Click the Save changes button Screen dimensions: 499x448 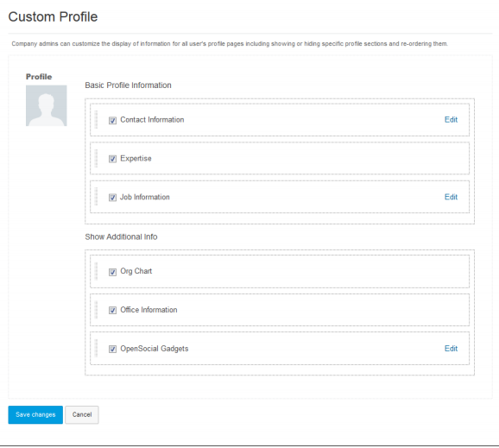click(35, 414)
